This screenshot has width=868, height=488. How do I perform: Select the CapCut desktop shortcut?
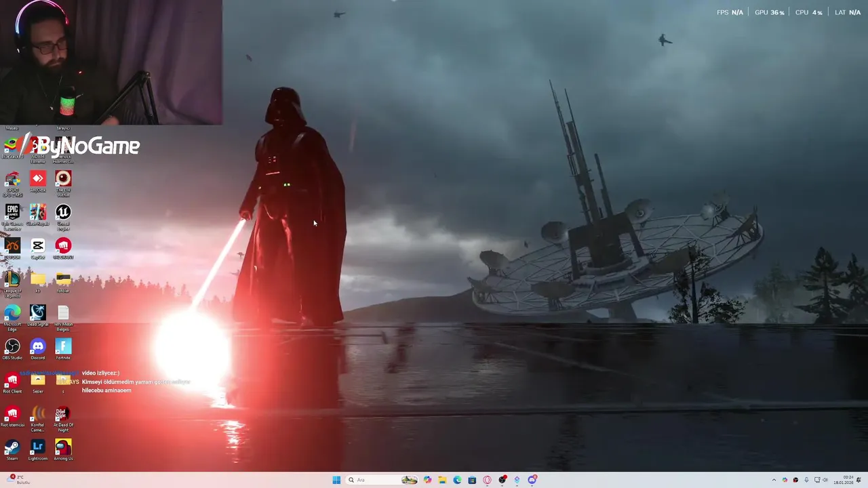pos(38,248)
